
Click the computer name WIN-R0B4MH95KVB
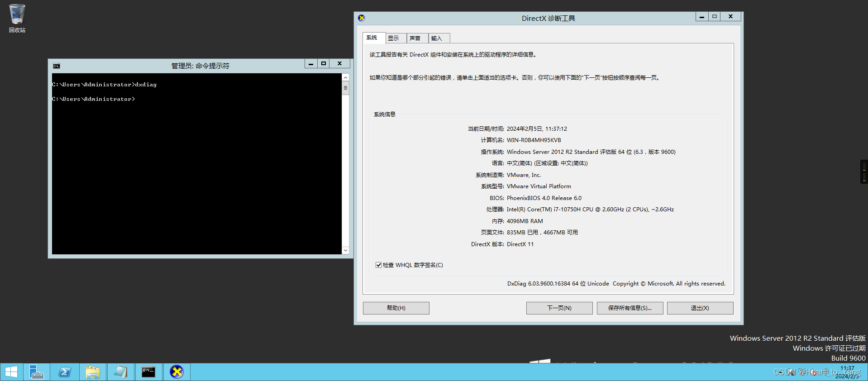click(x=534, y=140)
